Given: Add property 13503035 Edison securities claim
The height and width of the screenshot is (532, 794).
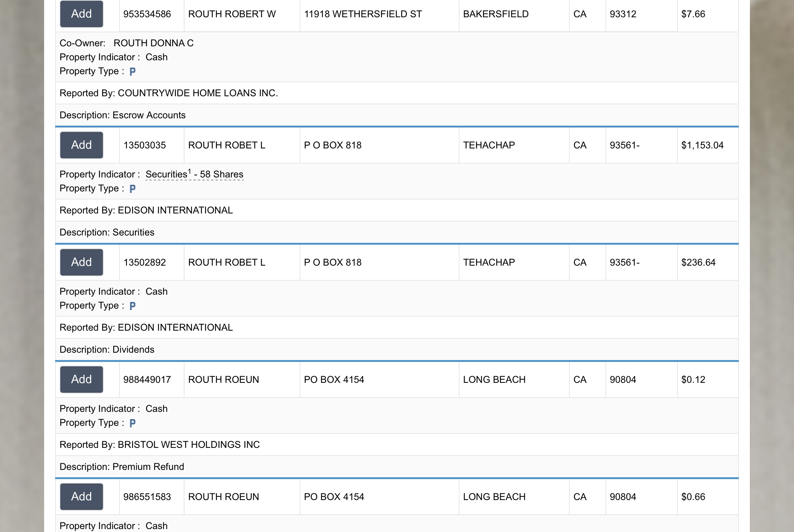Looking at the screenshot, I should pos(82,145).
